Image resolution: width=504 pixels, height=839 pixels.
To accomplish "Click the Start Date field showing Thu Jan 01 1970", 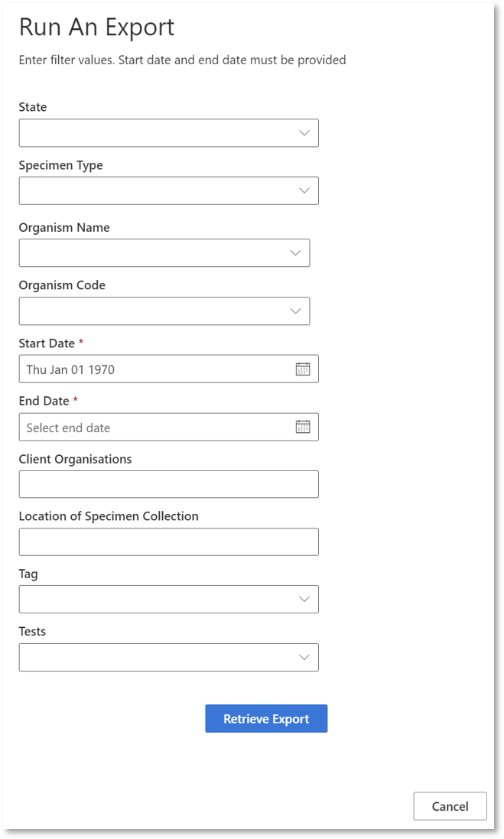I will [x=168, y=369].
